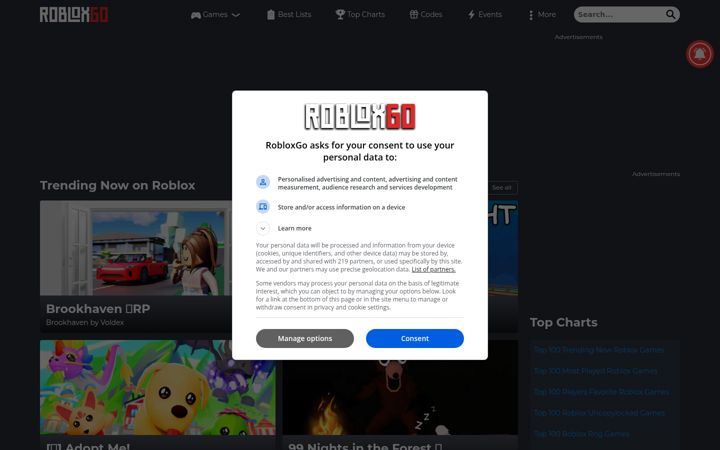Click the personalised advertising person icon
This screenshot has width=720, height=450.
263,182
